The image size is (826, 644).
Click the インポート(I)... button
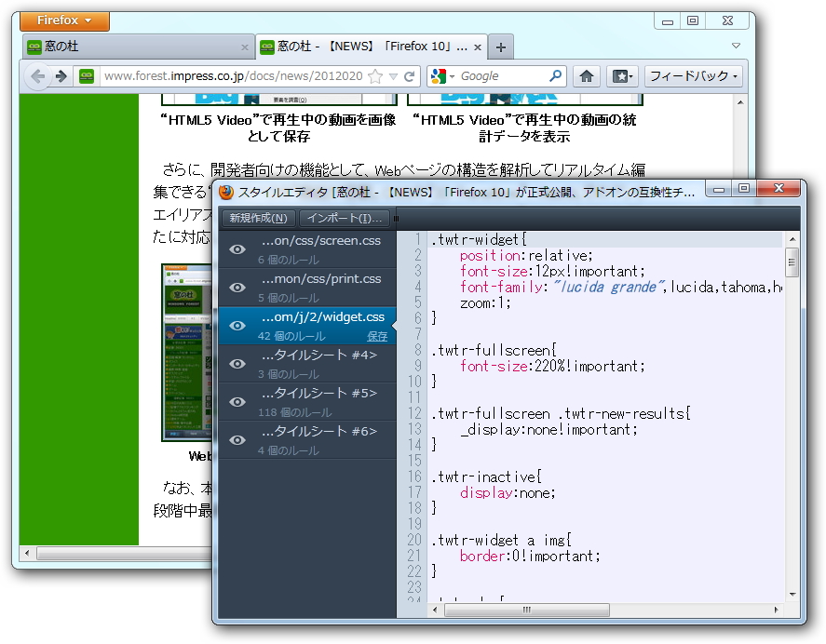344,218
